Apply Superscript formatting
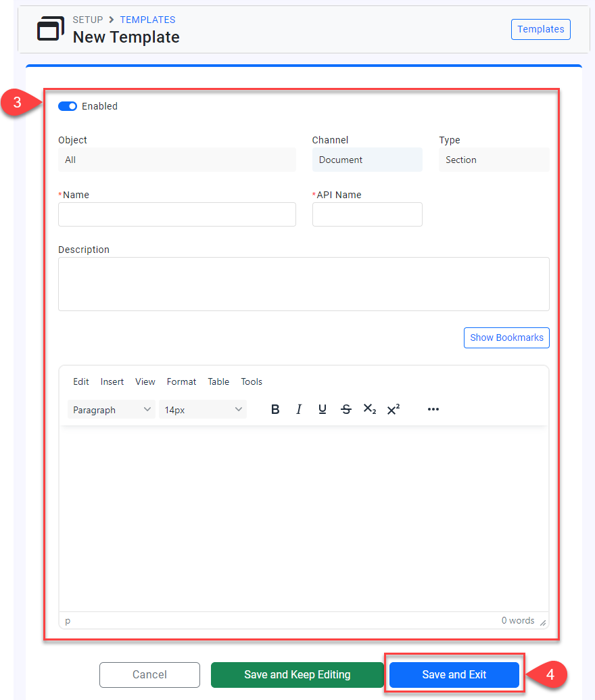 (x=394, y=409)
